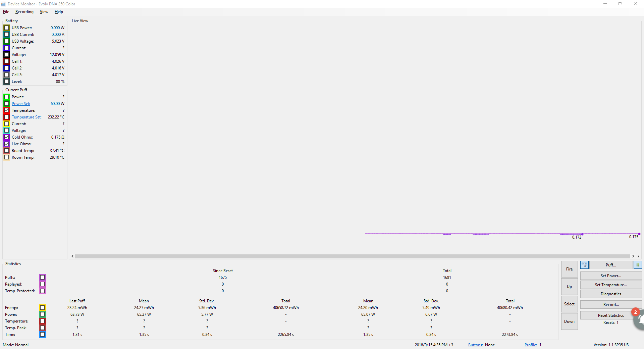Click the Temperature Set link

pos(26,117)
